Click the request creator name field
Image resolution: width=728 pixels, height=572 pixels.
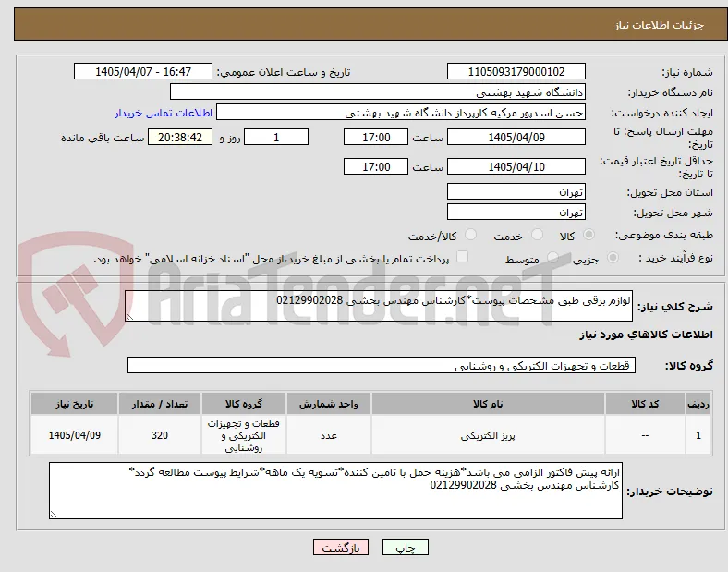click(401, 113)
